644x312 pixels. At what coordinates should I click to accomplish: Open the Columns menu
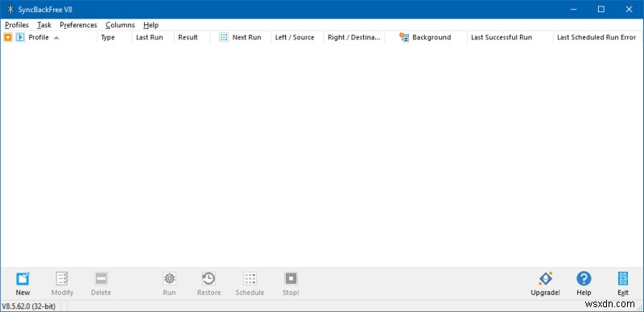(120, 25)
